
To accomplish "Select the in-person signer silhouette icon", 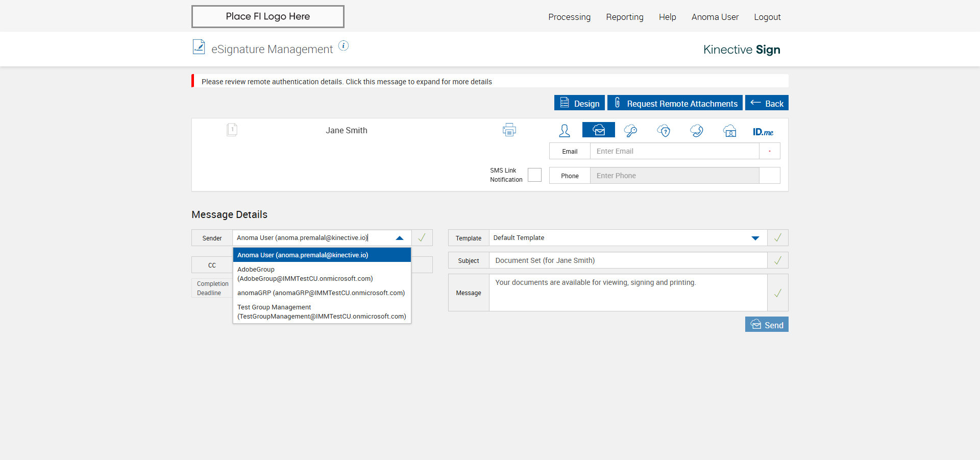I will pos(564,131).
